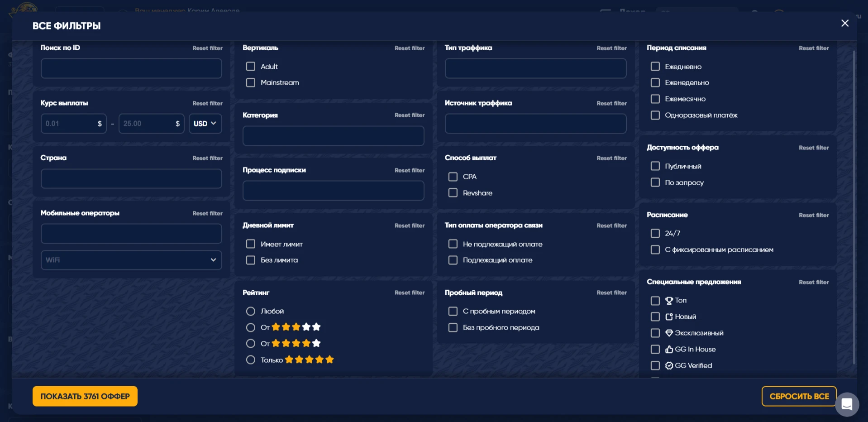Open the chat support widget icon

coord(847,404)
